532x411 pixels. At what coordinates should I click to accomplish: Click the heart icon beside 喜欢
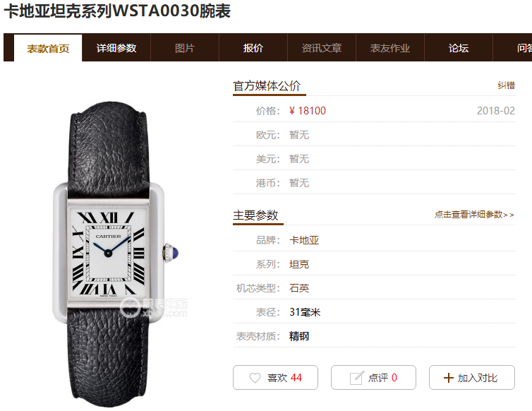255,378
